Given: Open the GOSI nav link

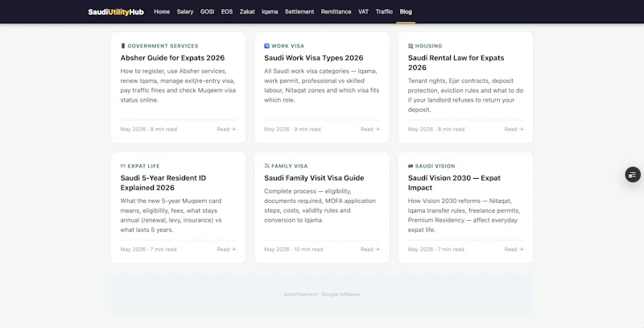Looking at the screenshot, I should 208,12.
